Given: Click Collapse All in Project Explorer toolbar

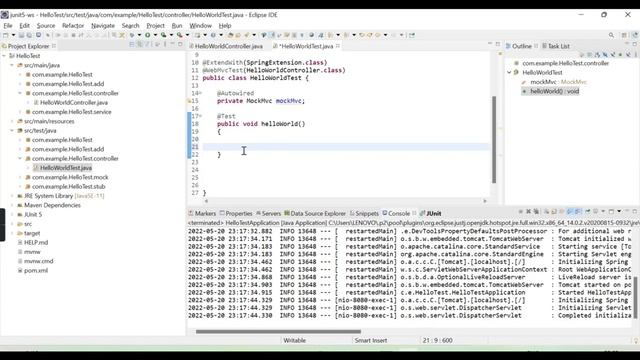Looking at the screenshot, I should (x=131, y=44).
